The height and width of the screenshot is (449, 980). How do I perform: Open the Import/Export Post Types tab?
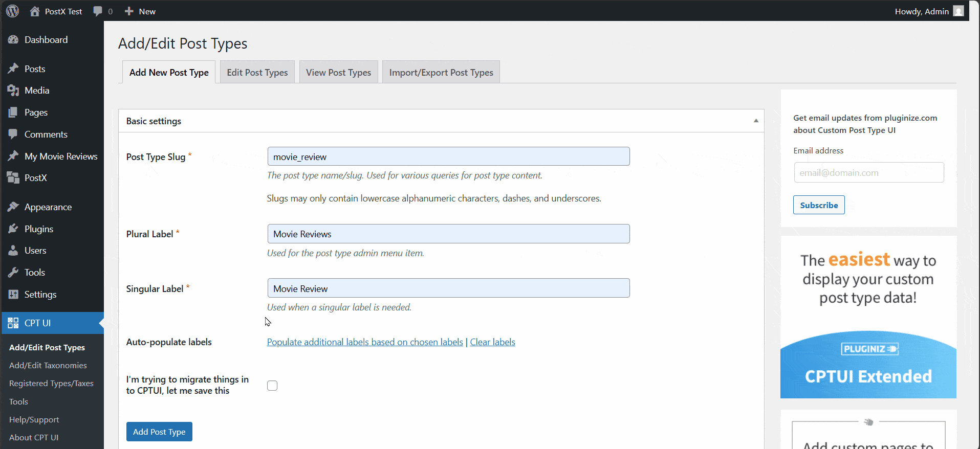tap(441, 72)
